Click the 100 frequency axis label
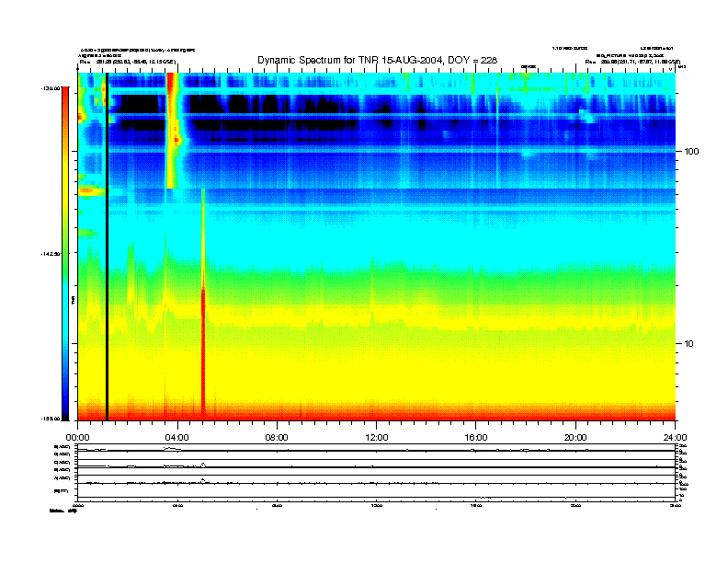The width and height of the screenshot is (728, 563). [x=691, y=152]
